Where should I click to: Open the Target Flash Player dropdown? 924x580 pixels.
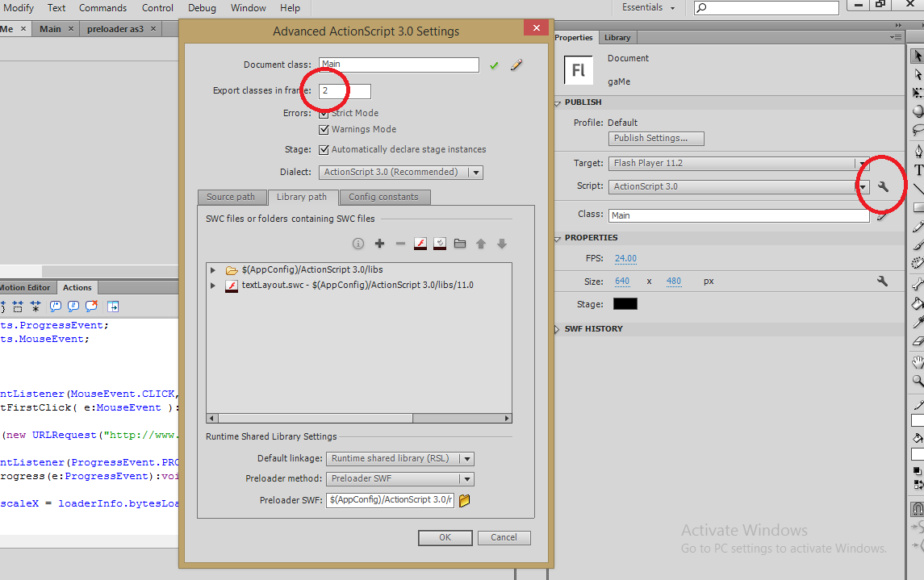pos(738,164)
